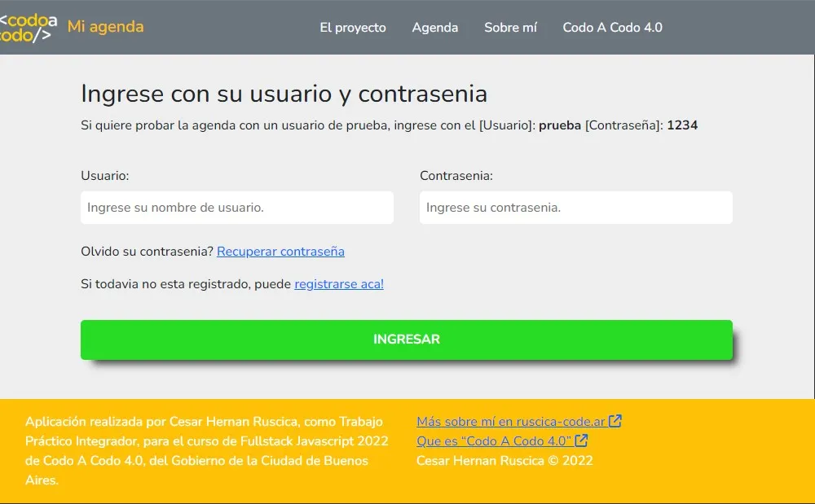This screenshot has width=815, height=504.
Task: Go to Mi agenda home brand
Action: point(105,27)
